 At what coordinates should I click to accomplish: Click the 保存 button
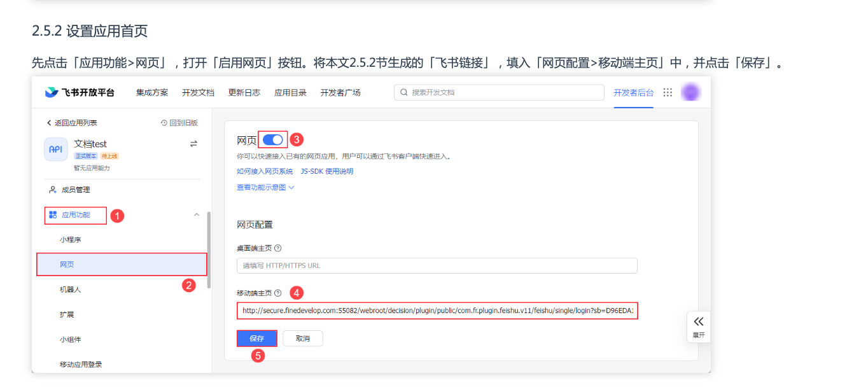256,339
